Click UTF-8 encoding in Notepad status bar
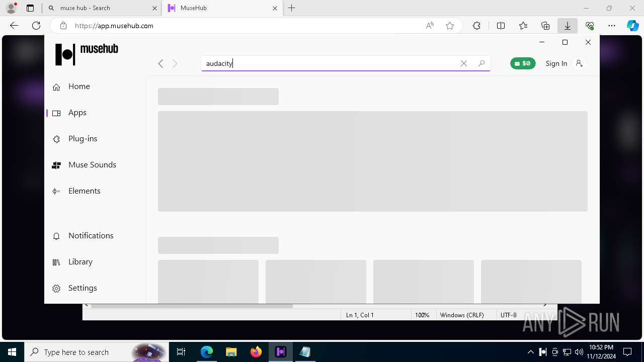 click(x=509, y=315)
